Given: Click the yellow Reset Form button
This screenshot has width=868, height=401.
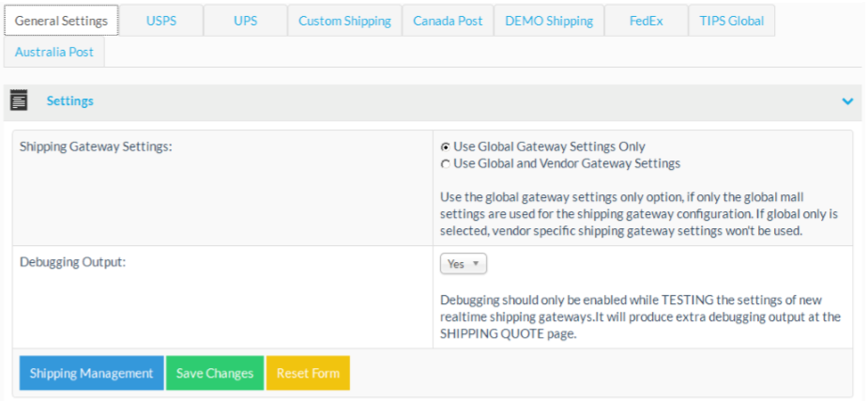Looking at the screenshot, I should 308,373.
